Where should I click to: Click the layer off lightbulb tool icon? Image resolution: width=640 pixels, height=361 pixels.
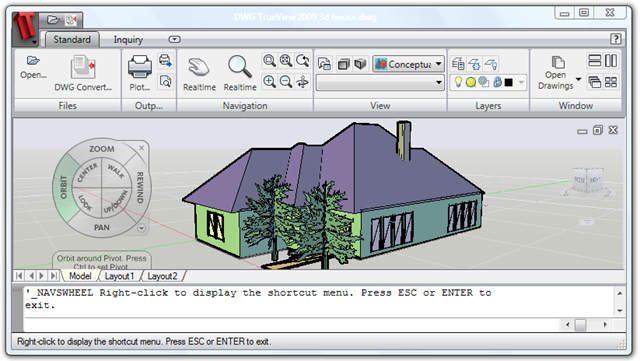pos(491,64)
